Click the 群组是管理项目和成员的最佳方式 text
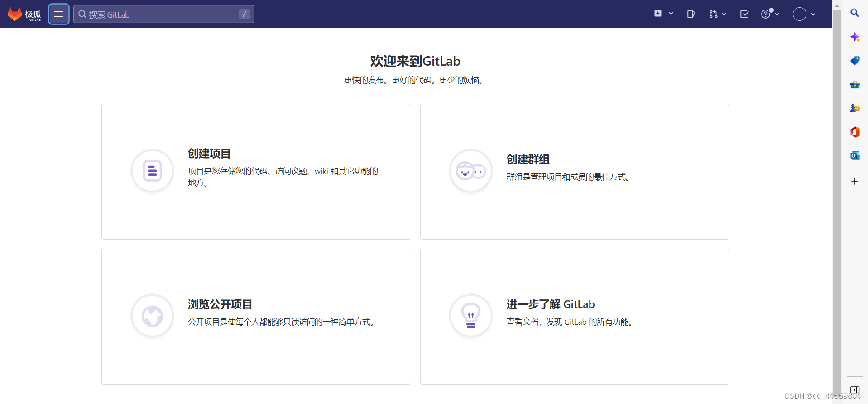 click(x=569, y=177)
